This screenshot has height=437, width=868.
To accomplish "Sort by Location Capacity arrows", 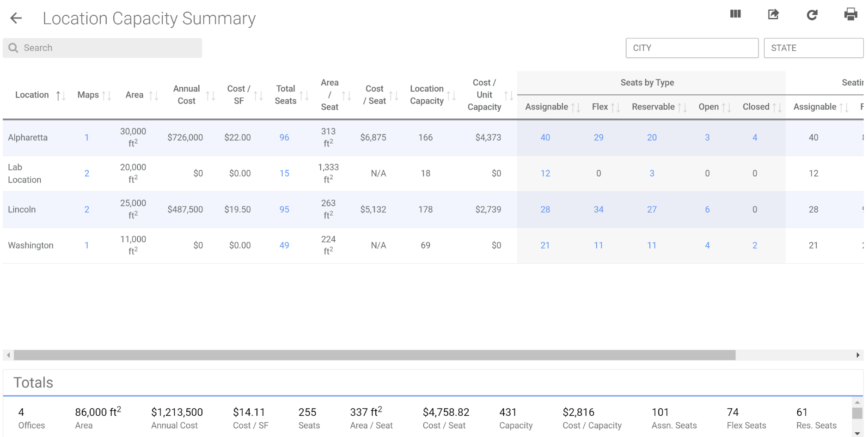I will 452,96.
